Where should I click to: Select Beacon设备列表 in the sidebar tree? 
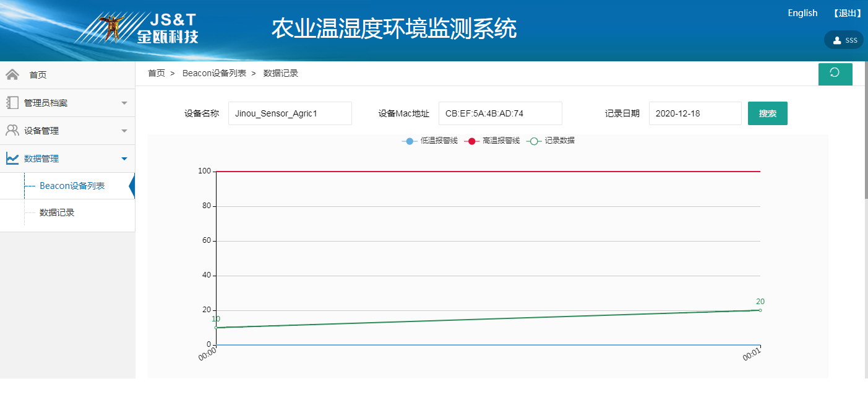[72, 186]
